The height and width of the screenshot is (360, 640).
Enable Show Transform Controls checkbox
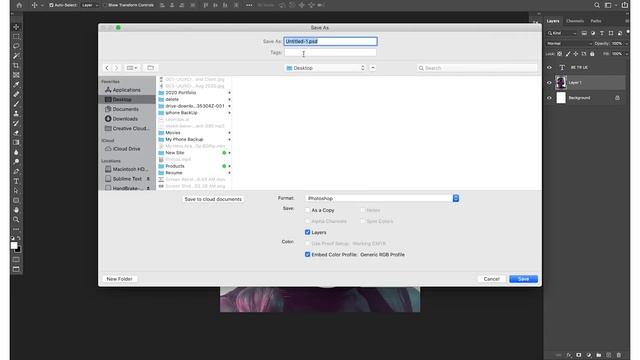105,5
